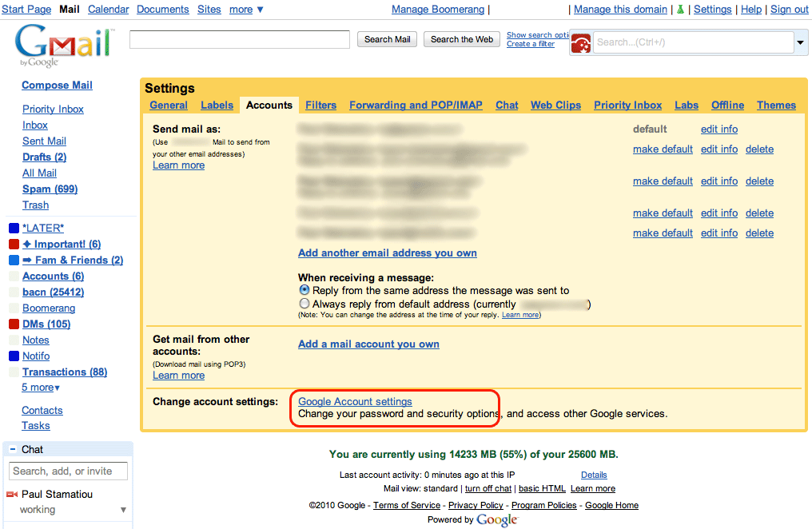This screenshot has height=529, width=812.
Task: Open the Labels settings tab
Action: pyautogui.click(x=217, y=105)
